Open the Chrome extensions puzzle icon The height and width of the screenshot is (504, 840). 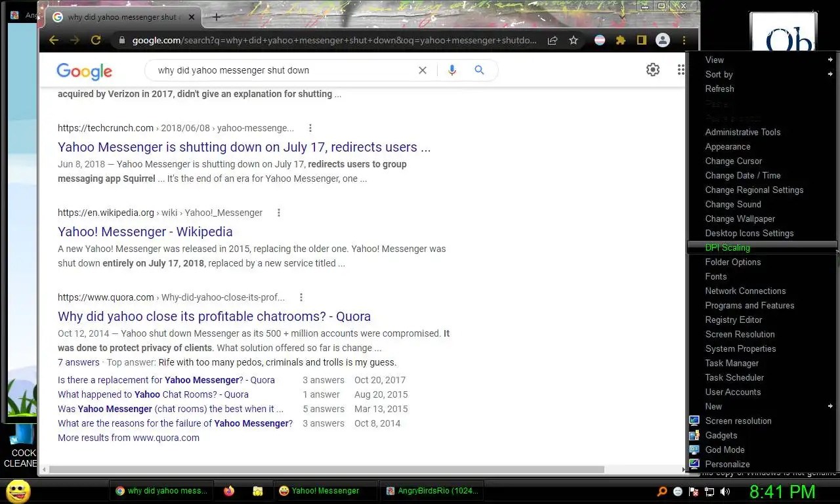tap(621, 40)
